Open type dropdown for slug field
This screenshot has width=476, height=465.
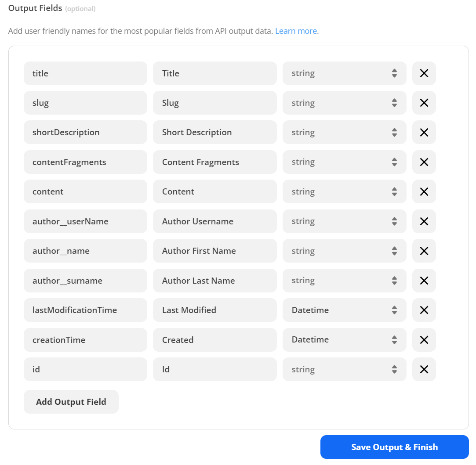(x=344, y=103)
